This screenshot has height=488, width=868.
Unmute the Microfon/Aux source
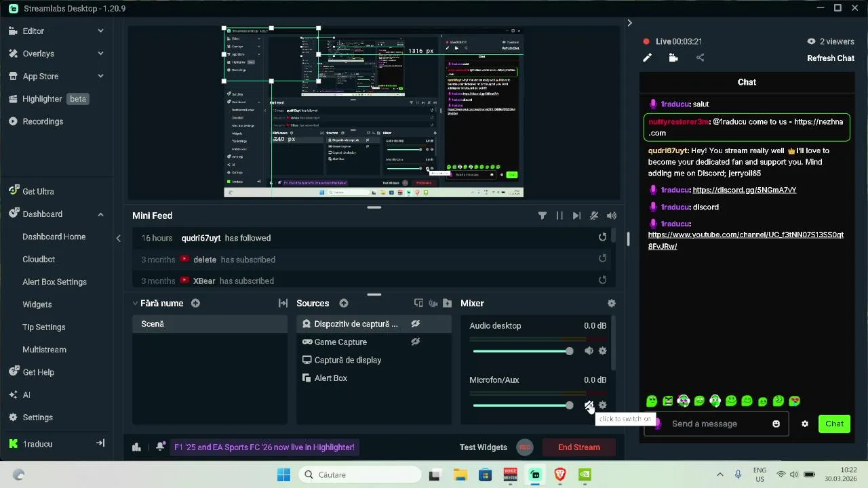(x=589, y=405)
